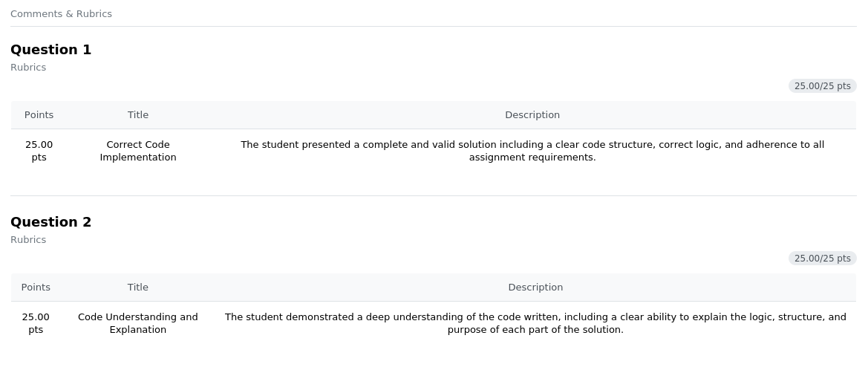Click Question 1's Description column header
Viewport: 868px width, 370px height.
click(x=532, y=115)
